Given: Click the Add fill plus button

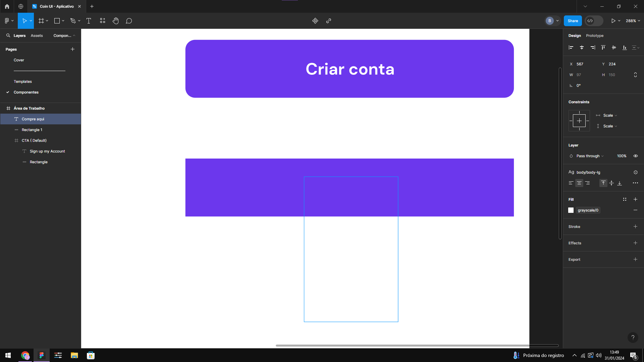Looking at the screenshot, I should click(x=635, y=199).
